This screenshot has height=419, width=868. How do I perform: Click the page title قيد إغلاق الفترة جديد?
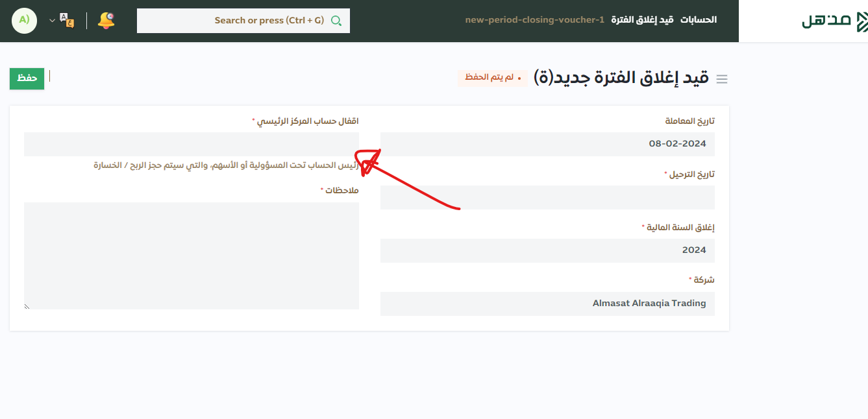pyautogui.click(x=621, y=78)
